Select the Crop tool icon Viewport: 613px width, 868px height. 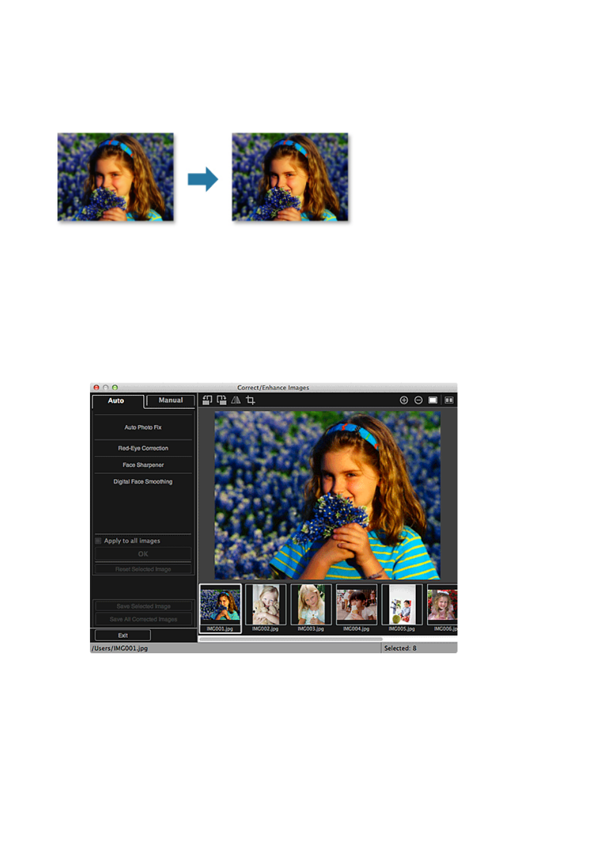251,400
